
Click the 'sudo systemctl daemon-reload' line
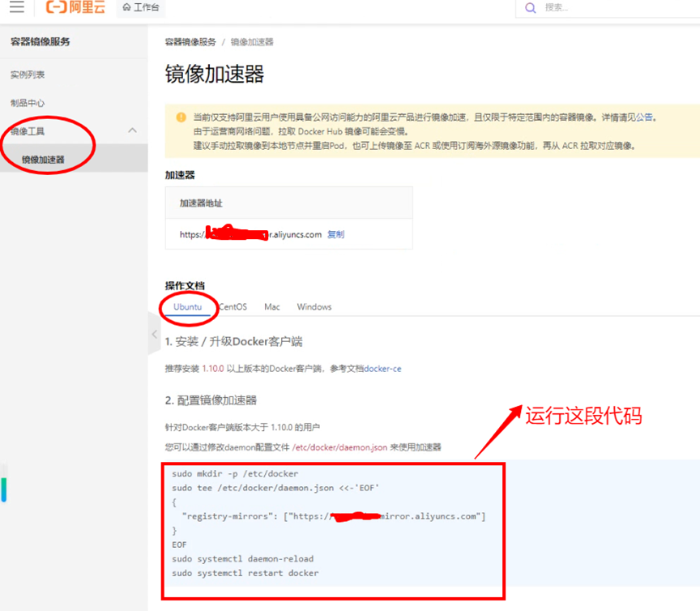pos(242,559)
